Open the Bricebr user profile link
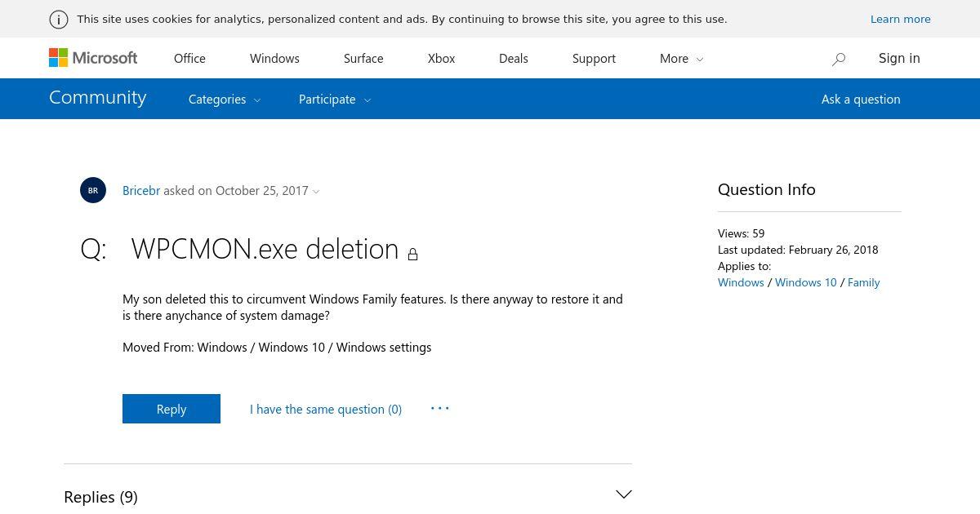The height and width of the screenshot is (514, 980). coord(141,191)
